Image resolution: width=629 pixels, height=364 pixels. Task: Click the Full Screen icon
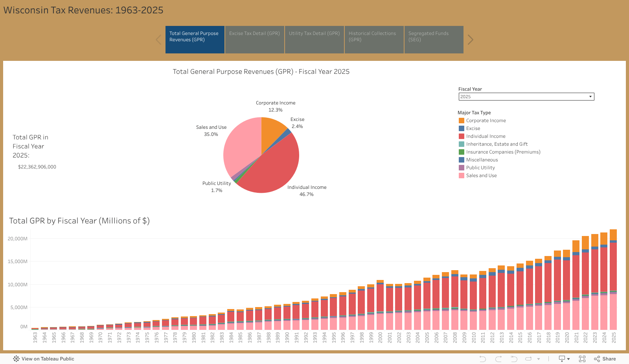pyautogui.click(x=582, y=359)
